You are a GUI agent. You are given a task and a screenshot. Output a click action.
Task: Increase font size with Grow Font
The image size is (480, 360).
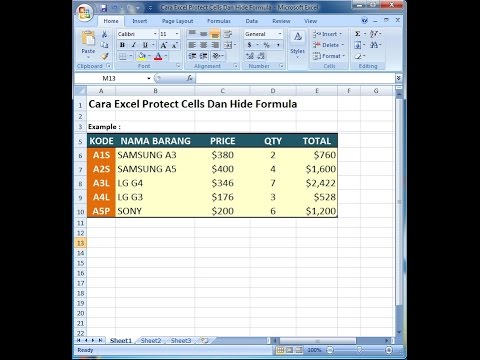point(164,45)
